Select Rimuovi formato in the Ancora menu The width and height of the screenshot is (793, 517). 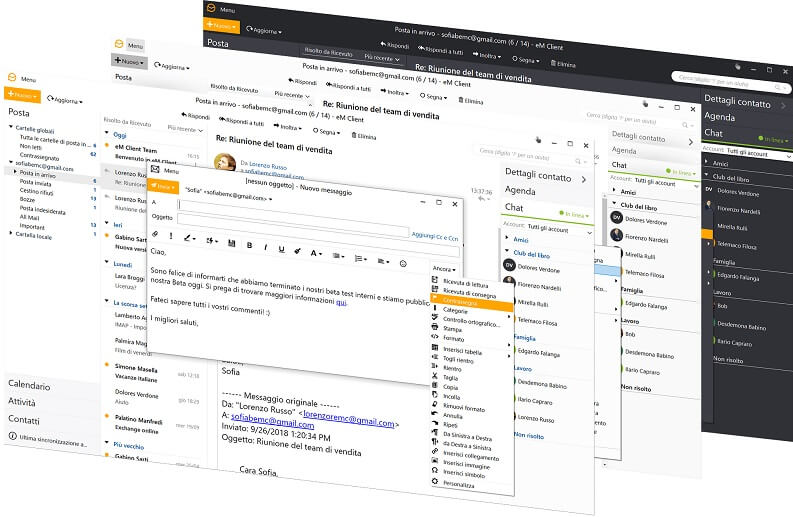464,407
